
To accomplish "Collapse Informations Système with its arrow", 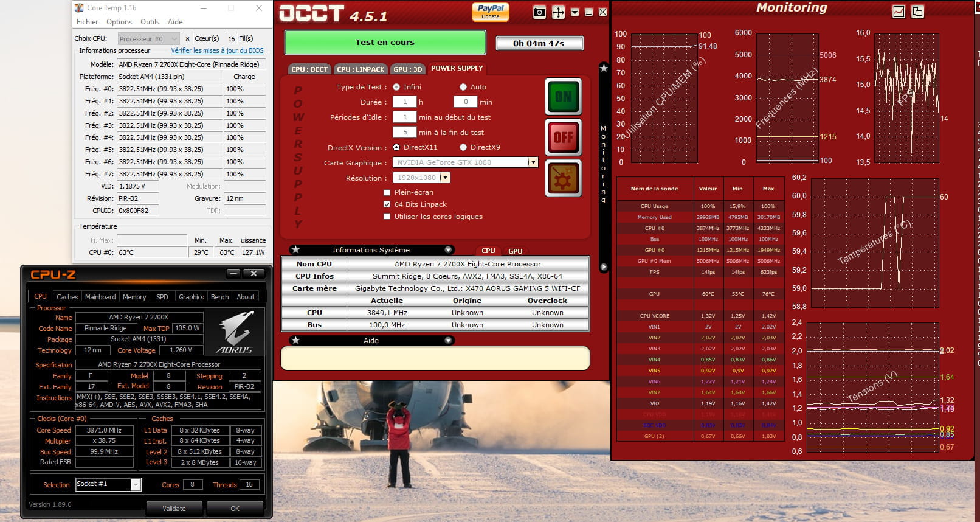I will point(448,250).
